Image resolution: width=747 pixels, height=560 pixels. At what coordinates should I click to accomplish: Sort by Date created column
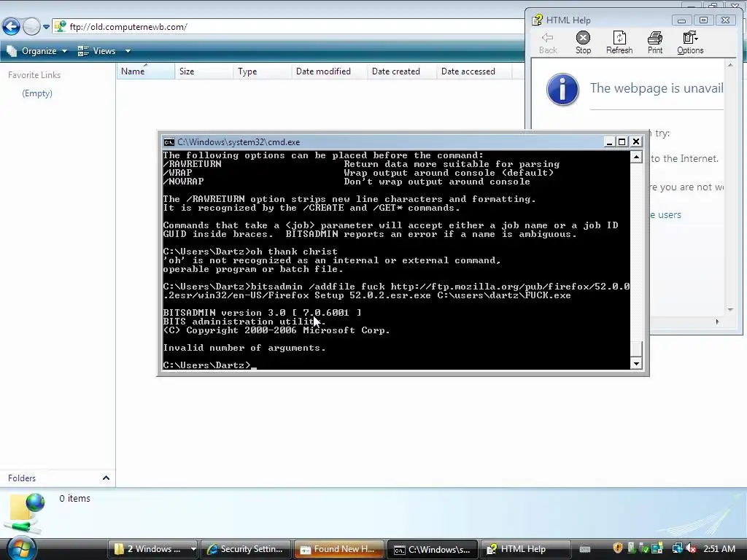[x=402, y=71]
